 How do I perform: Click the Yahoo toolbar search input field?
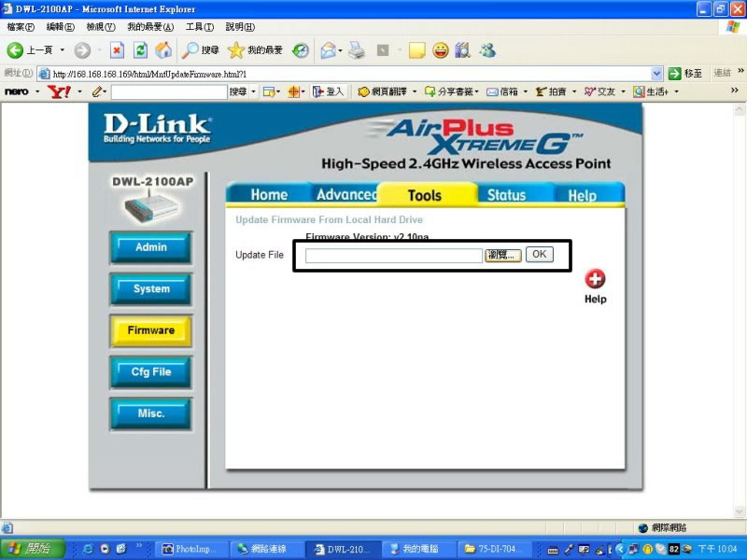[x=169, y=91]
